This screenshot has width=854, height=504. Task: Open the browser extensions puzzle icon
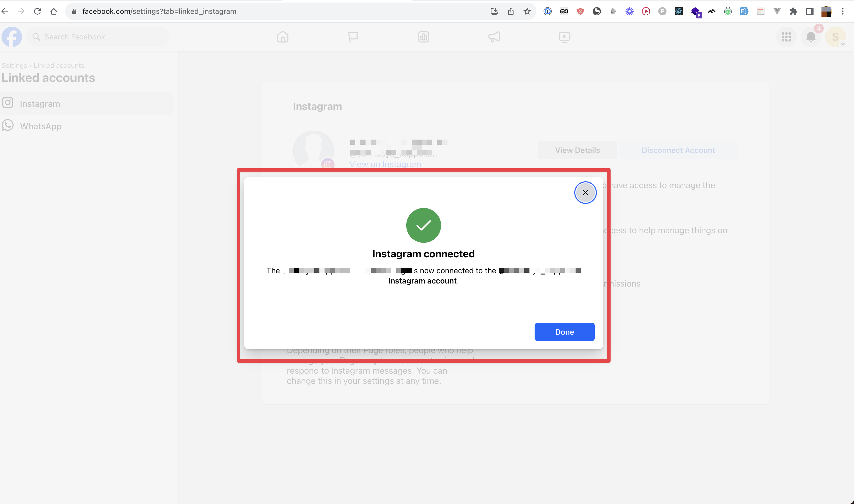pos(794,11)
